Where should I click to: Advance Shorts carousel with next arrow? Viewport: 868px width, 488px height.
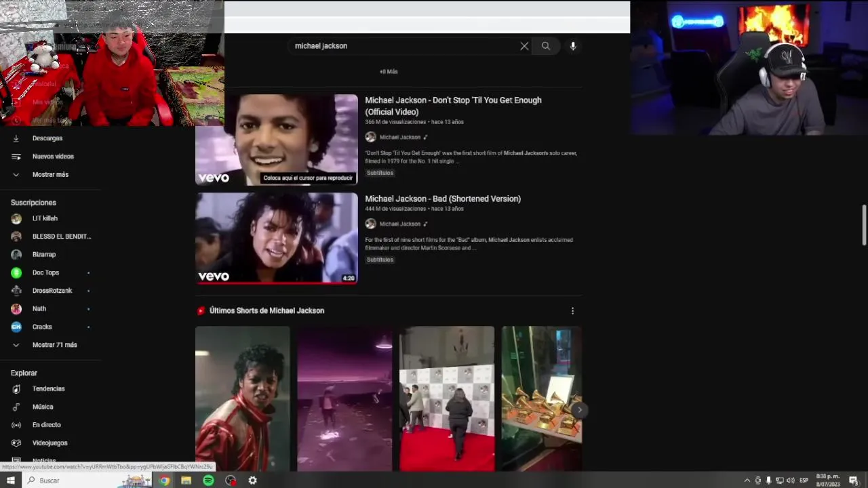point(579,410)
